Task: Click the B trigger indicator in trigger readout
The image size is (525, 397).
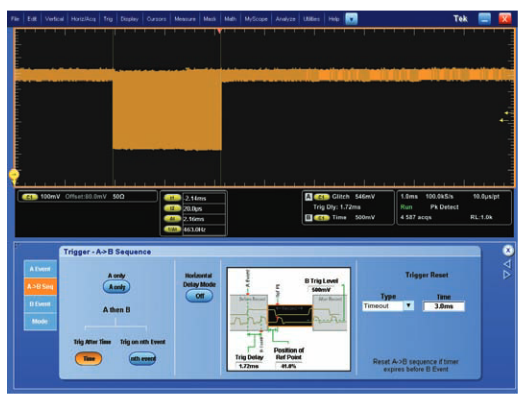Action: coord(308,218)
